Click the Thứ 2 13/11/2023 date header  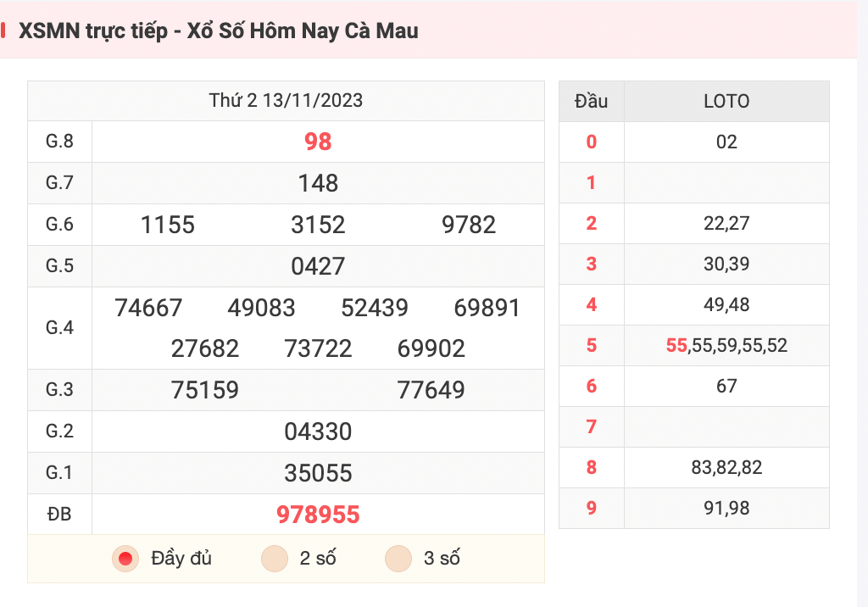point(286,101)
